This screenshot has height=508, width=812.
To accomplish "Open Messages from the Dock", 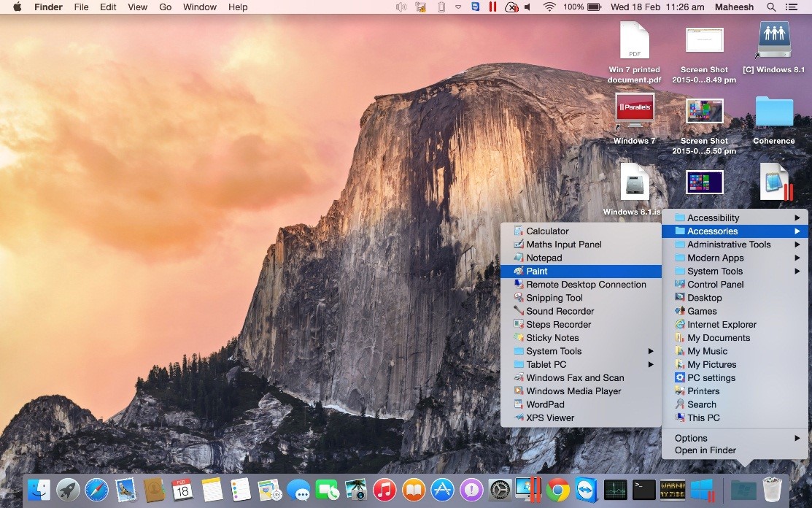I will pyautogui.click(x=299, y=490).
